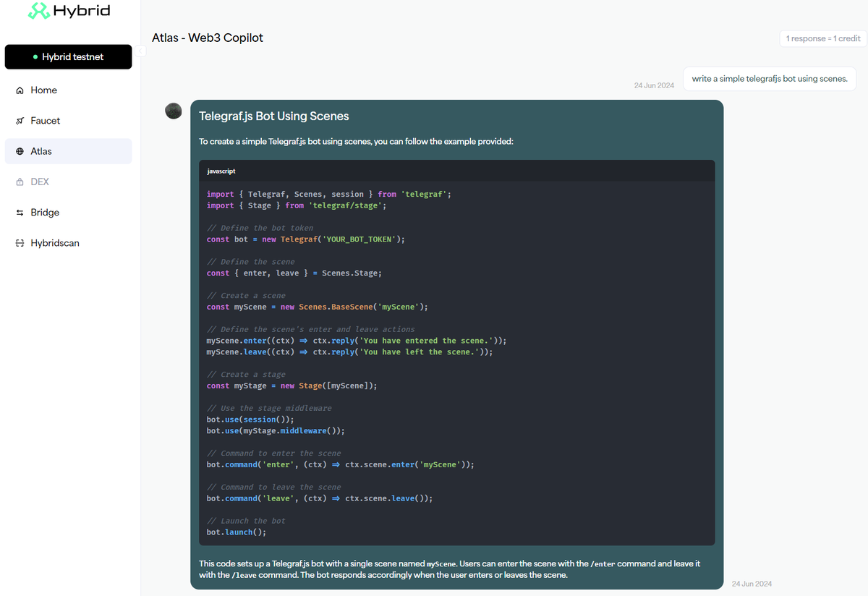Open the Hybrid testnet network selector
The image size is (868, 596).
coord(69,57)
